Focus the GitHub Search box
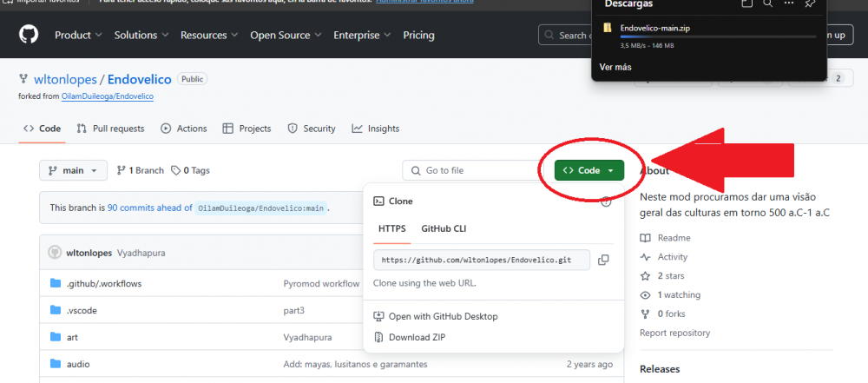Screen dimensions: 868x383 pos(565,35)
